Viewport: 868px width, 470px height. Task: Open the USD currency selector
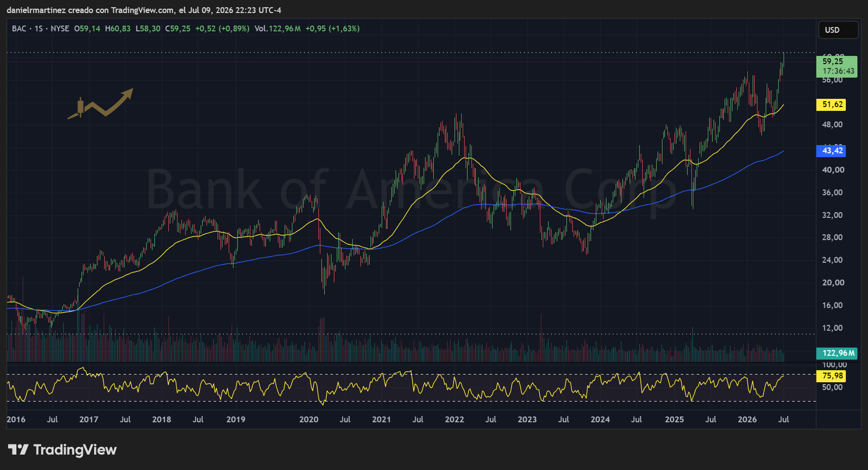(x=838, y=30)
